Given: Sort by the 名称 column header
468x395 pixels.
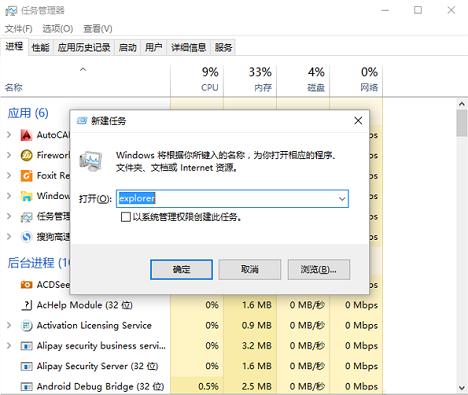Looking at the screenshot, I should pyautogui.click(x=85, y=80).
